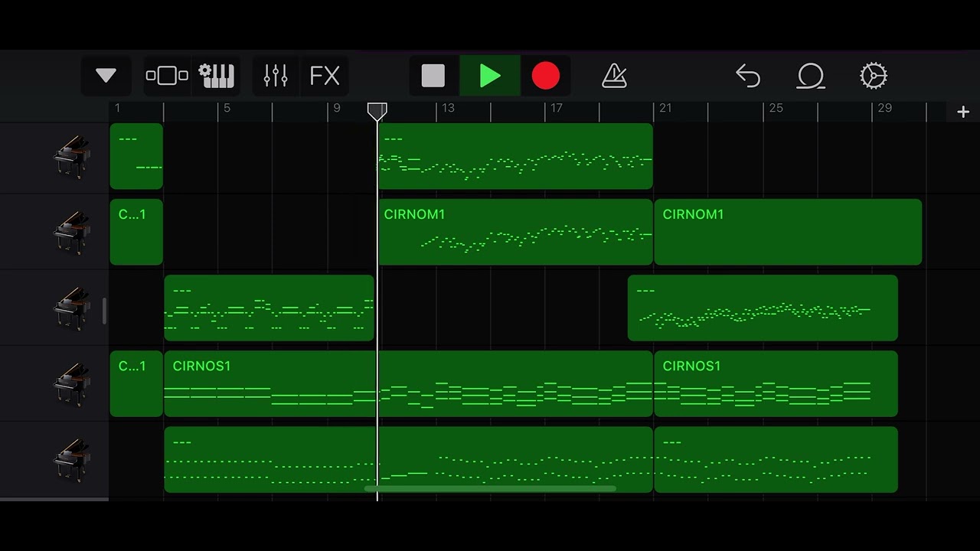
Task: Click bar 13 on the ruler
Action: pos(448,108)
